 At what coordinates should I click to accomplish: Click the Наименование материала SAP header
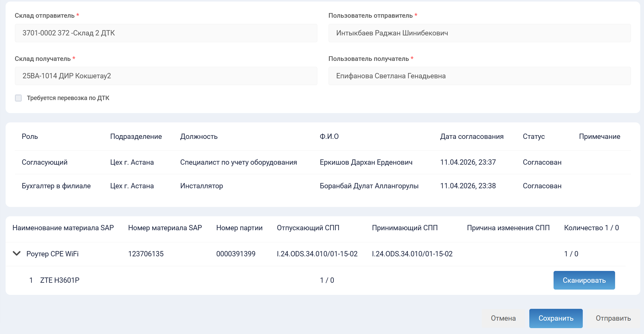coord(63,228)
